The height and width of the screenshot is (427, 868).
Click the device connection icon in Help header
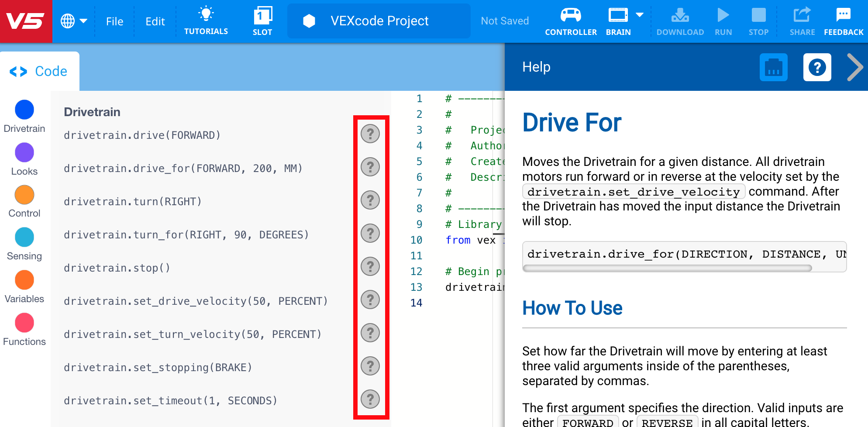click(x=773, y=67)
